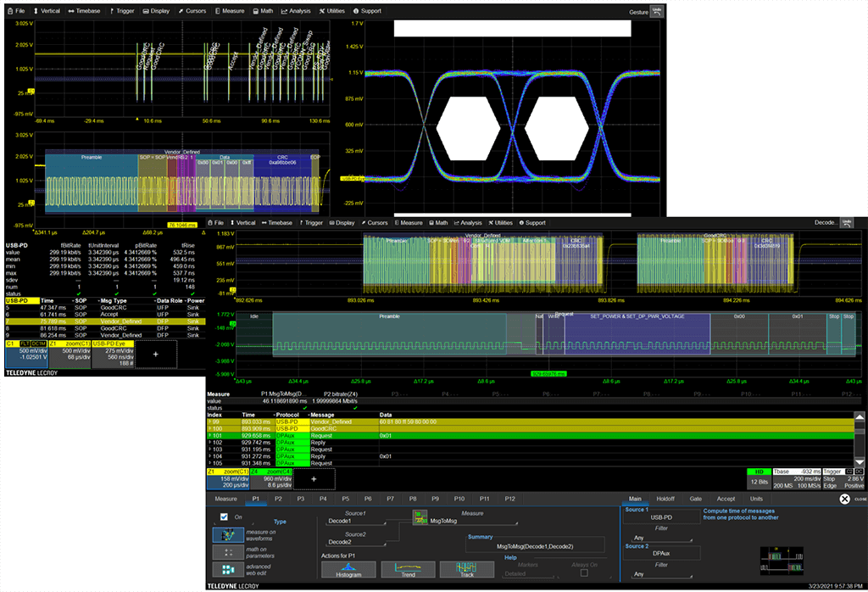
Task: Choose advanced web edit type icon
Action: coord(227,571)
